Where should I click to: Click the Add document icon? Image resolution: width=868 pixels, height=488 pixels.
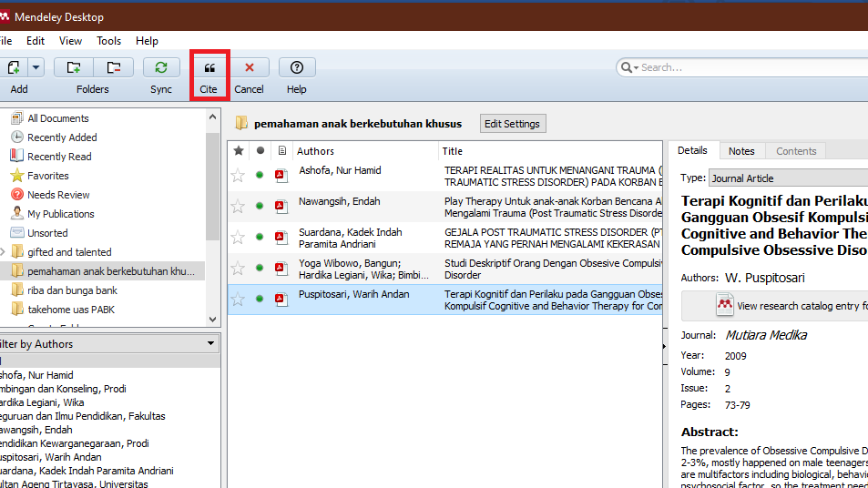[14, 67]
